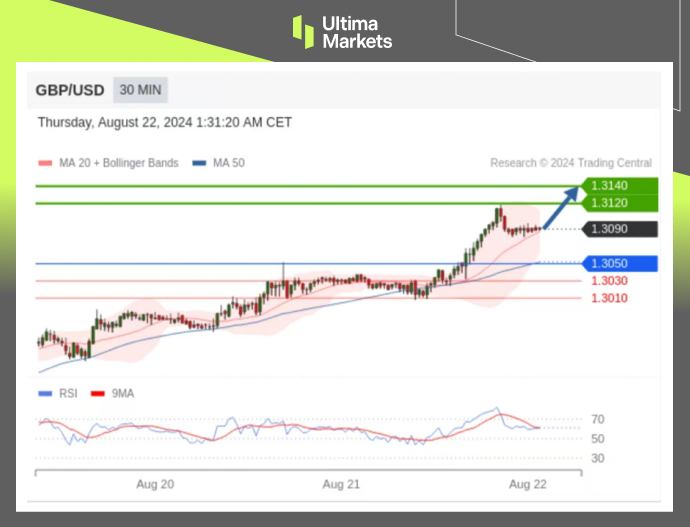Toggle the 9MA legend entry
This screenshot has width=690, height=527.
pyautogui.click(x=112, y=393)
